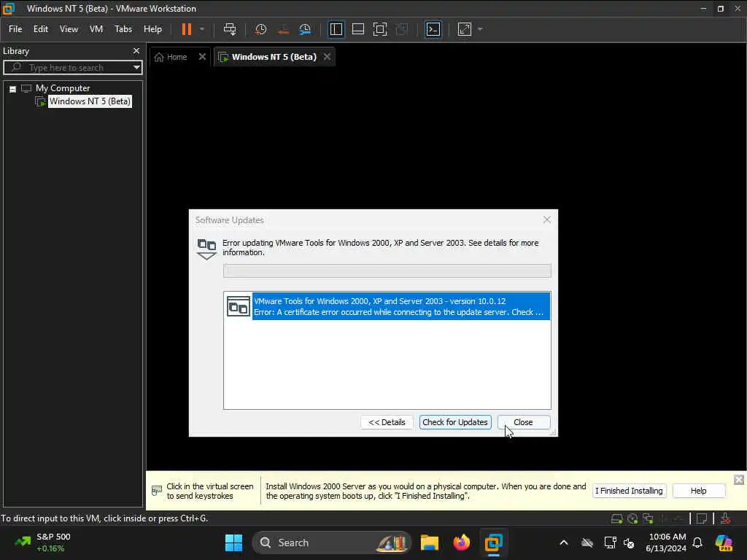
Task: Open the notifications bell icon
Action: [x=697, y=542]
